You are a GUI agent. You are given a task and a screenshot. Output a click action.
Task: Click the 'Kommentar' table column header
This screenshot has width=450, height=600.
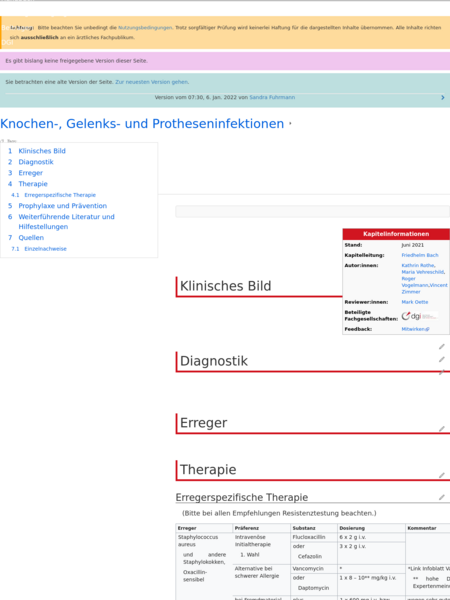tap(428, 528)
